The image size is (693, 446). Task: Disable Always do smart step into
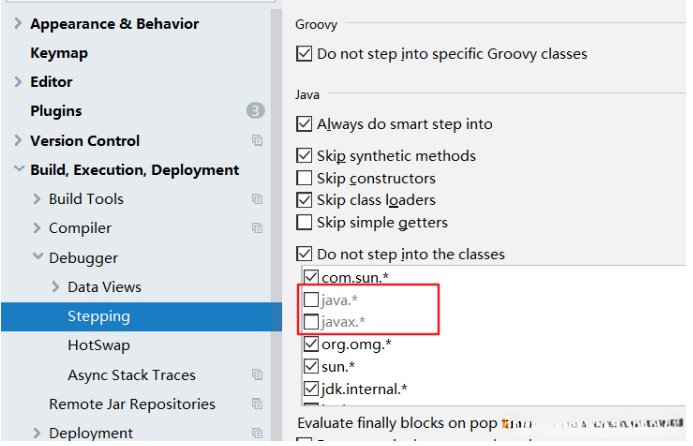pyautogui.click(x=305, y=125)
